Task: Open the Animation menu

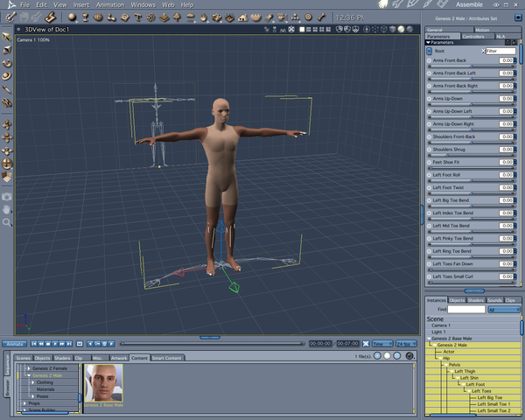Action: (110, 4)
